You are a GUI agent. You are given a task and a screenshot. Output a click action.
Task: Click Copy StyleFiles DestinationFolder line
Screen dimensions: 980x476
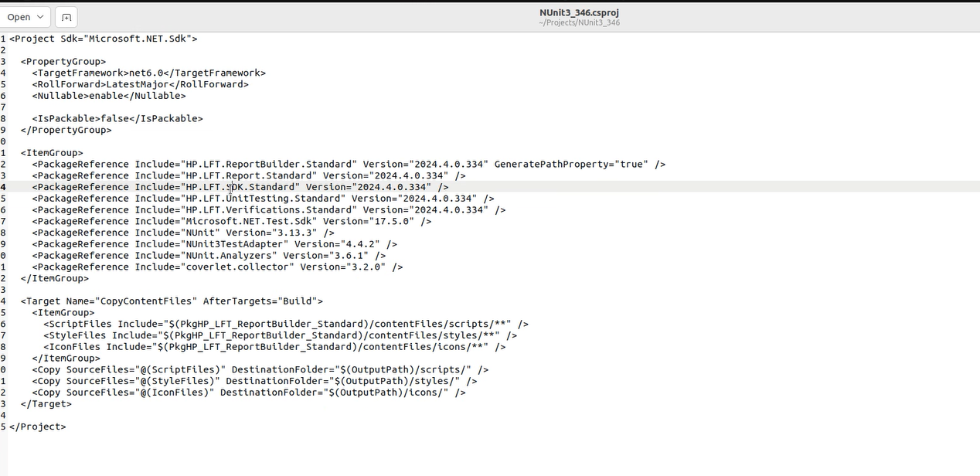click(254, 381)
